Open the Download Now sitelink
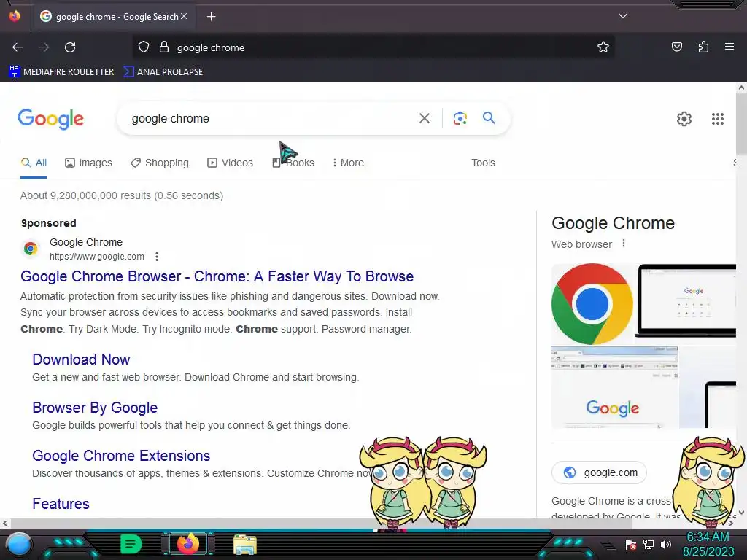The height and width of the screenshot is (560, 747). click(81, 359)
